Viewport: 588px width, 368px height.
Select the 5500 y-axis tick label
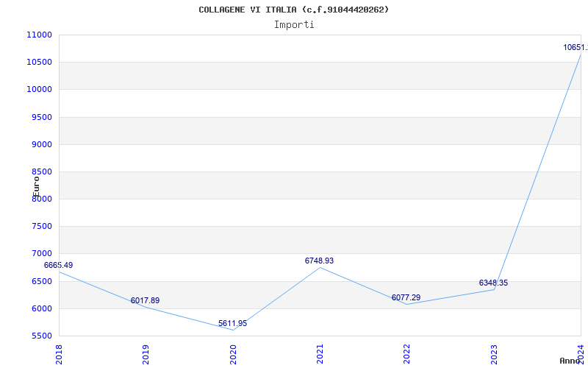tap(41, 336)
